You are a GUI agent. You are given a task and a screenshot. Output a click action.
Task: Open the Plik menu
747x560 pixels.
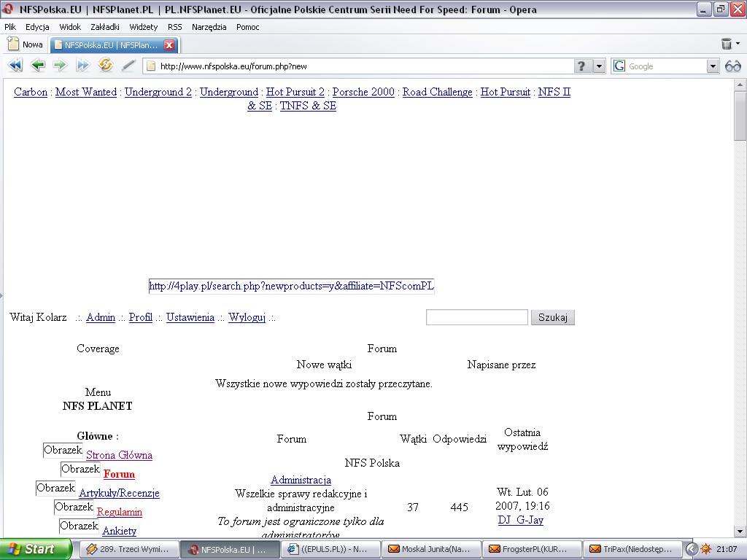click(x=10, y=27)
